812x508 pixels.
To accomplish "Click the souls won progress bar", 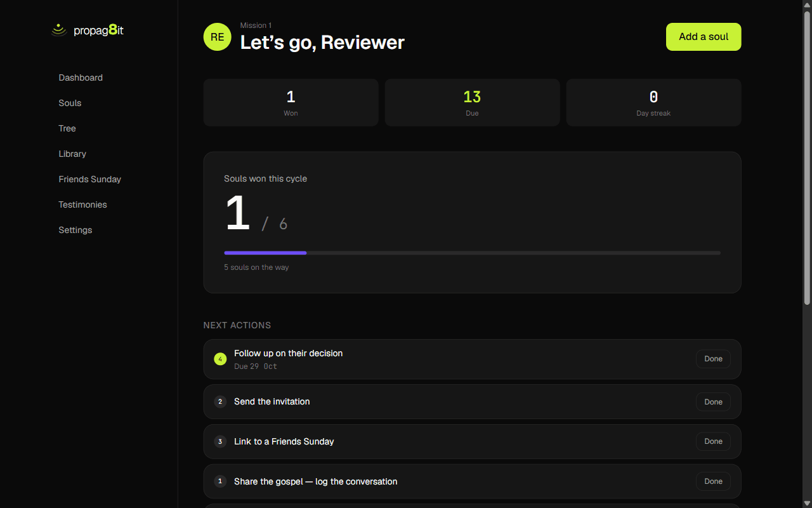I will (472, 253).
